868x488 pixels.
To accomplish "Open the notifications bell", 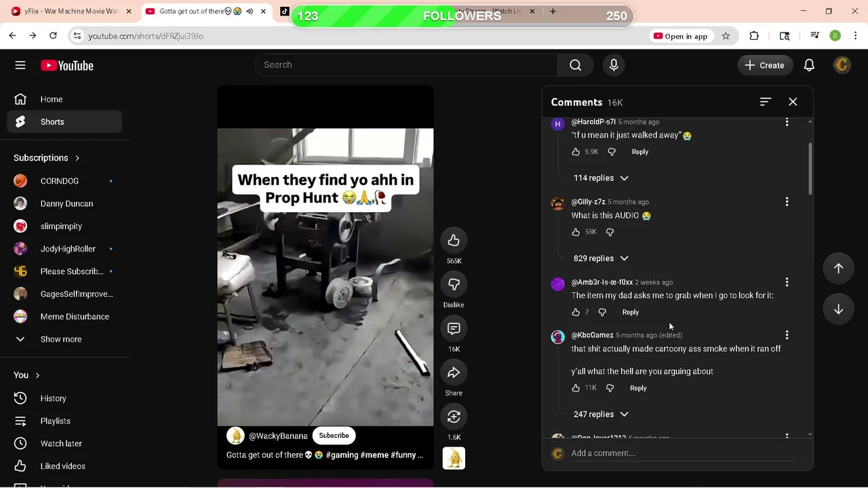I will 809,65.
